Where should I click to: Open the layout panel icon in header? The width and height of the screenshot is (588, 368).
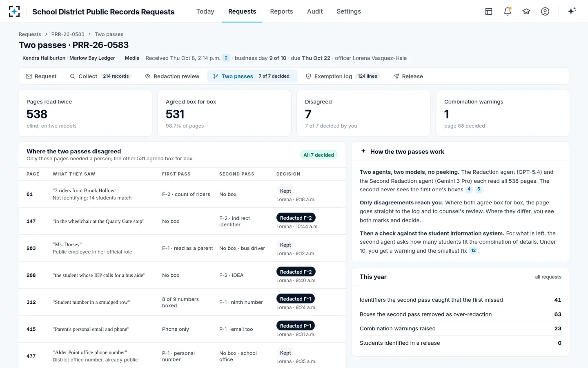coord(489,11)
